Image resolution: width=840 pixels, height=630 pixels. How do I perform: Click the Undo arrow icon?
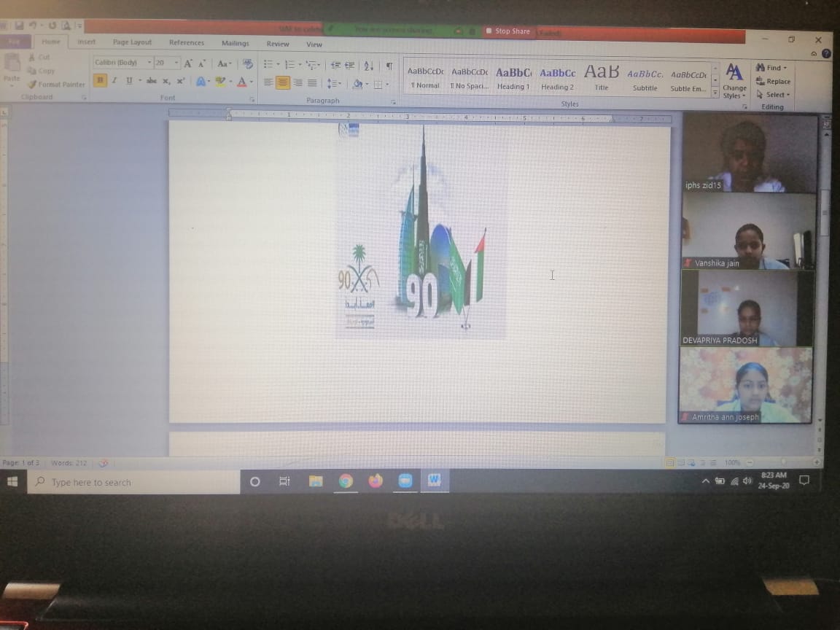point(34,26)
